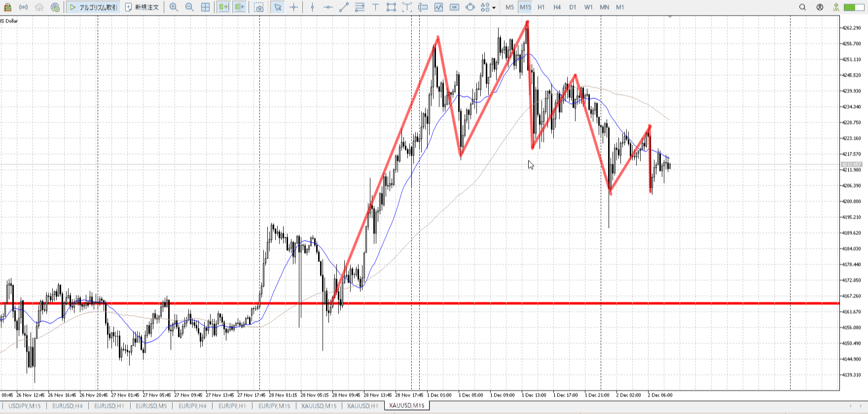The height and width of the screenshot is (414, 868).
Task: Select the trendline drawing tool
Action: (344, 7)
